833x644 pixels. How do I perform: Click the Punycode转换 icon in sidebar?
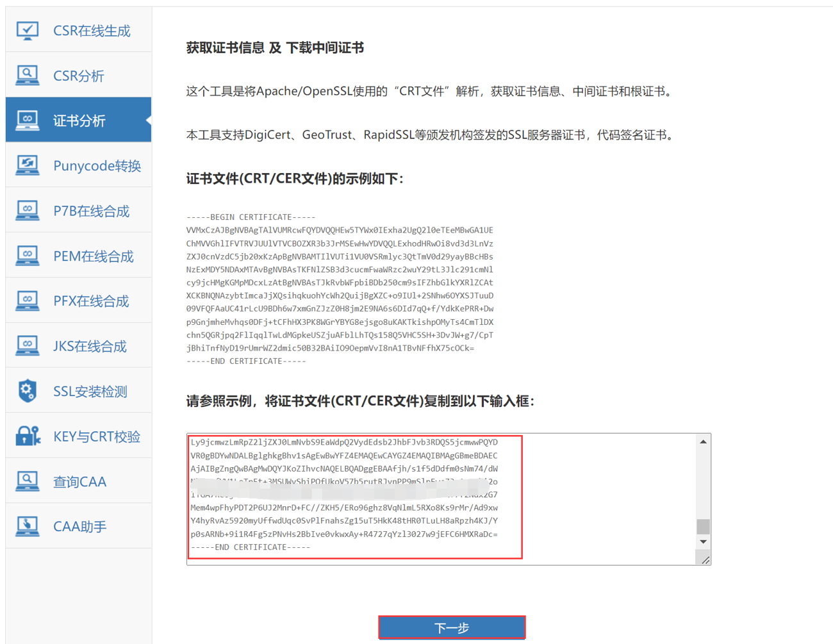(28, 165)
